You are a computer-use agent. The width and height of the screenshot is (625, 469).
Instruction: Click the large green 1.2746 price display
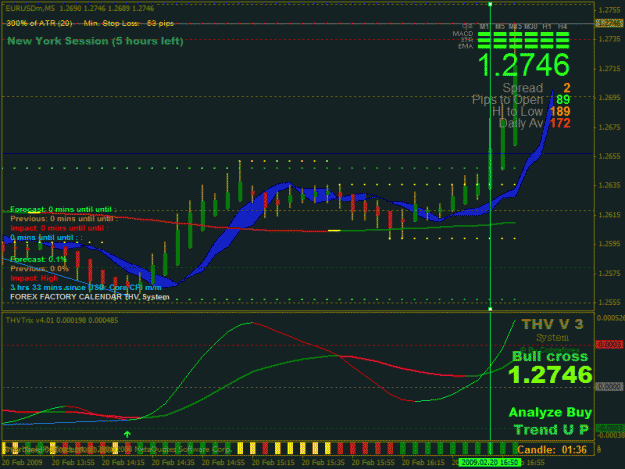coord(524,65)
